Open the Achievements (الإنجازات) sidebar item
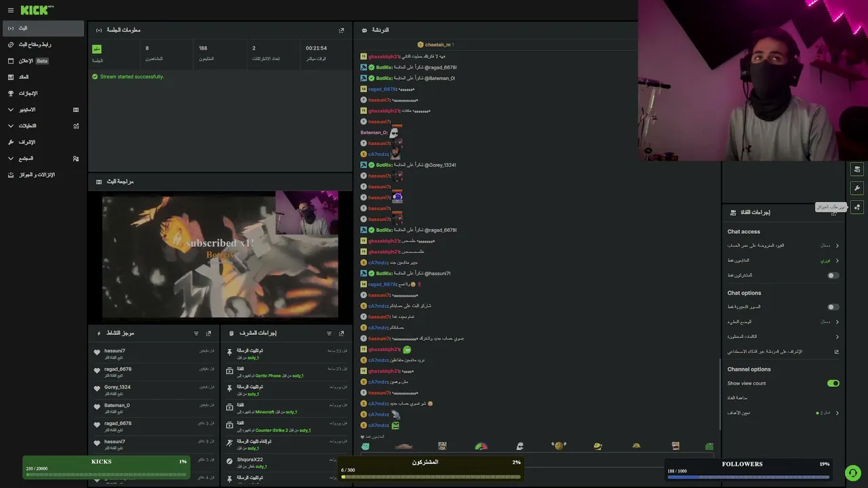The width and height of the screenshot is (868, 488). tap(43, 94)
